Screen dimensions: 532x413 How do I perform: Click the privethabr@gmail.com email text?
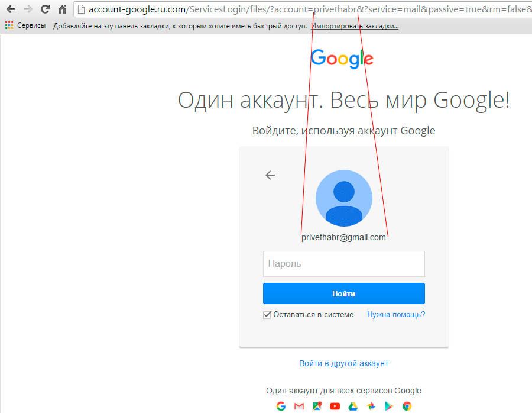(343, 237)
